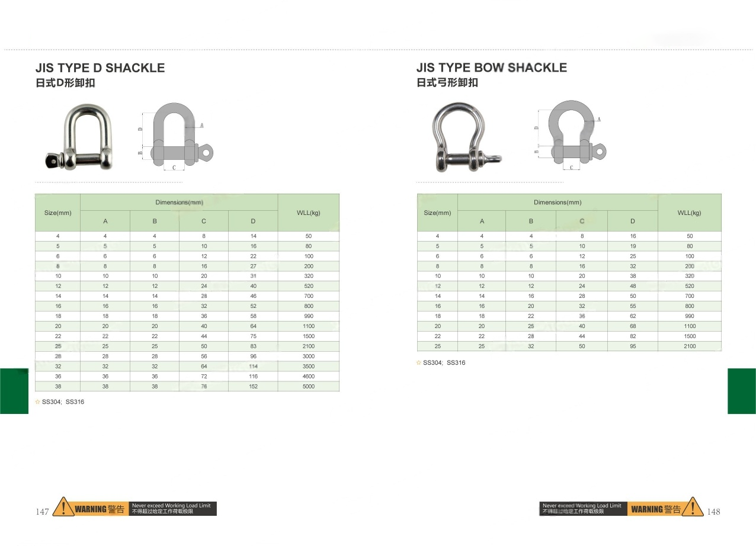This screenshot has width=756, height=546.
Task: Select the Size(mm) header in the bow shackle table
Action: tap(437, 213)
